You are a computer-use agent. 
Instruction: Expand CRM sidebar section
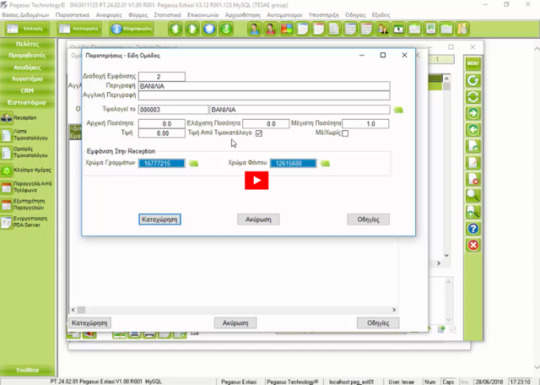coord(27,91)
